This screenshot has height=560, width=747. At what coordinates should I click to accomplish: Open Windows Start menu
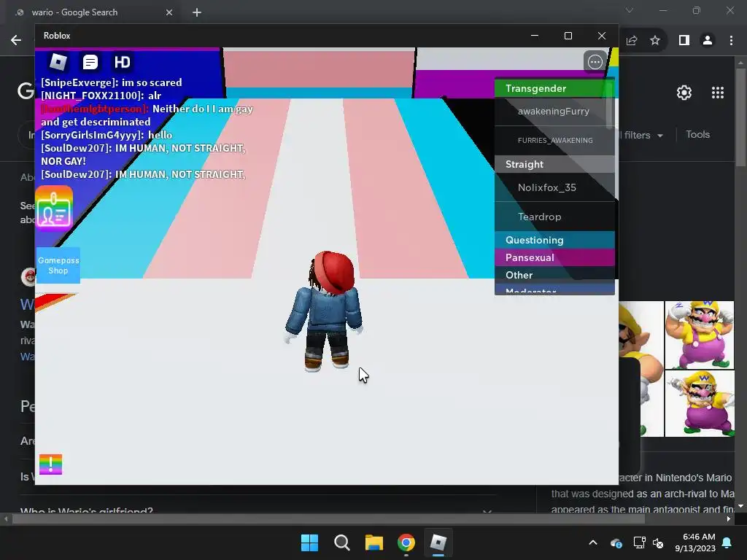309,542
